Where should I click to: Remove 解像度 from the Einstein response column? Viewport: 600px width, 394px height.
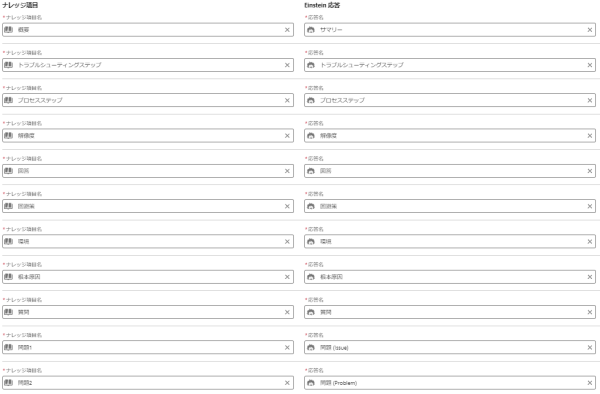point(590,136)
